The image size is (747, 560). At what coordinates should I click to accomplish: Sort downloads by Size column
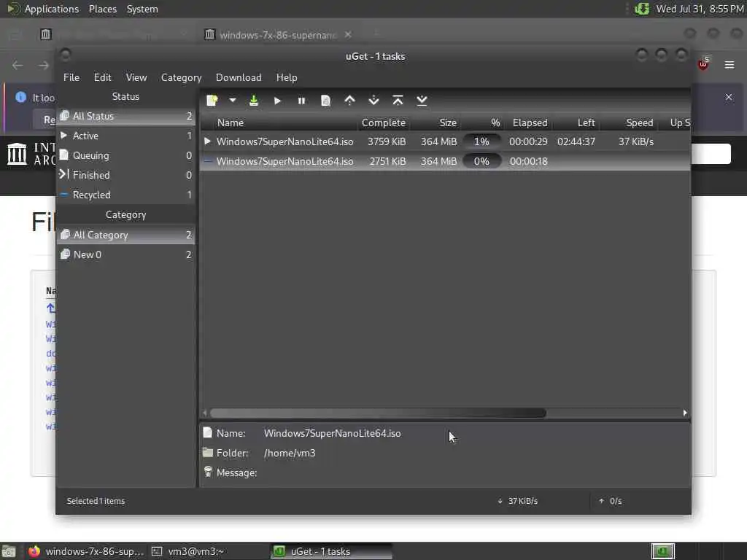pos(436,122)
